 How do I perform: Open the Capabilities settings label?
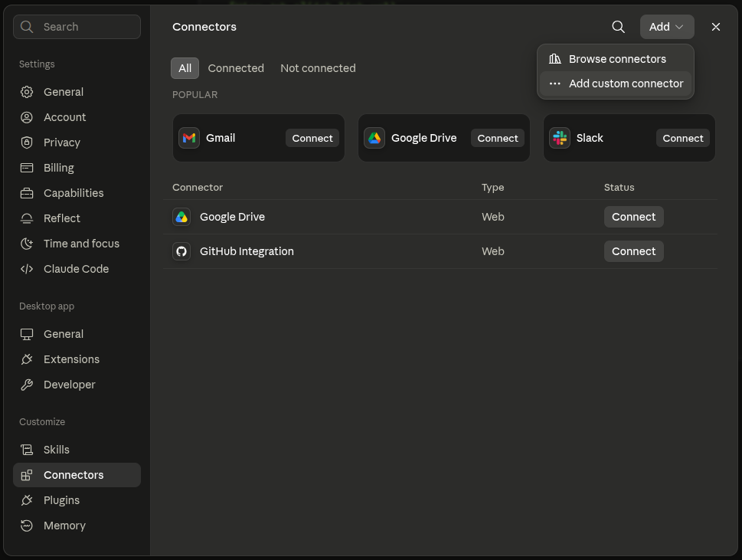point(74,193)
